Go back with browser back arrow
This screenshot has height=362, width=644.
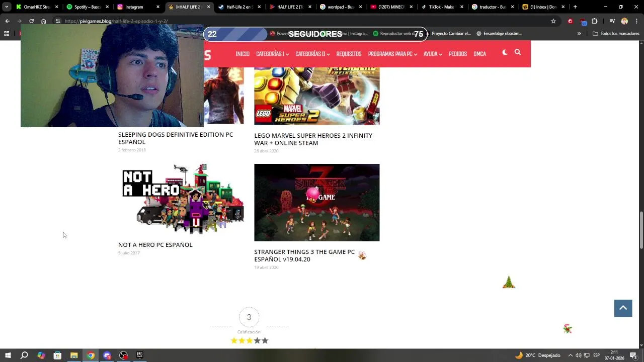[7, 21]
